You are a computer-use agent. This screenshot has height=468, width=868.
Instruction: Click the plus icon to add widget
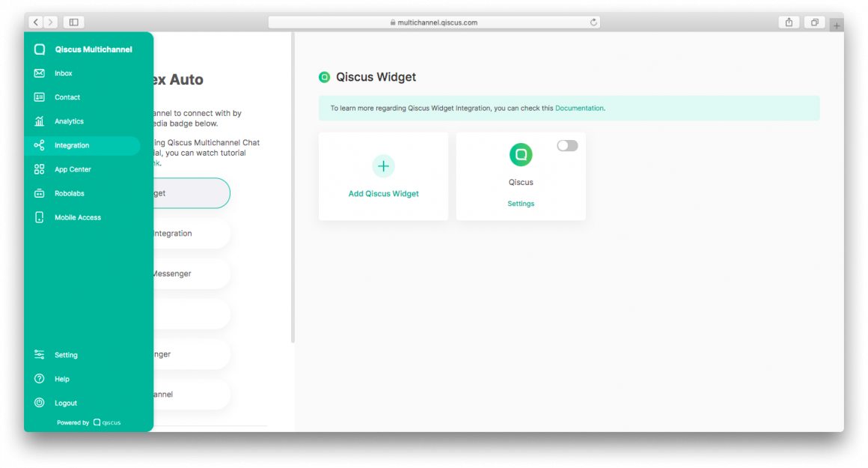pyautogui.click(x=383, y=166)
